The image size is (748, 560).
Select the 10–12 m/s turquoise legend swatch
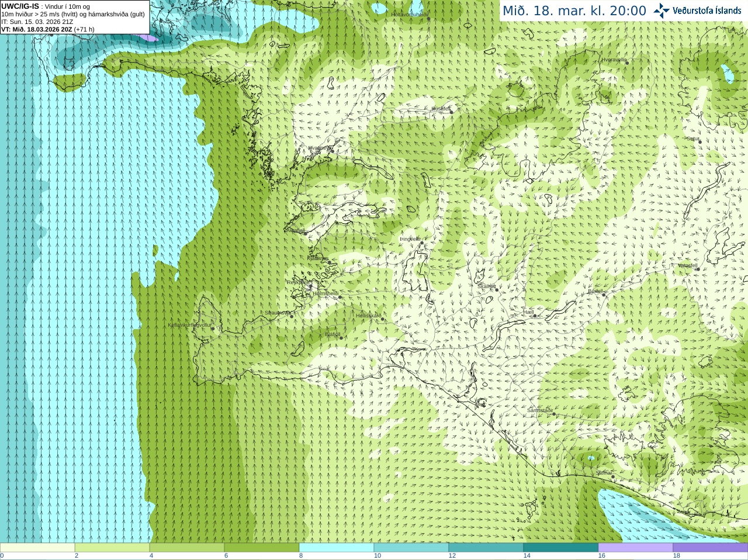pyautogui.click(x=411, y=548)
